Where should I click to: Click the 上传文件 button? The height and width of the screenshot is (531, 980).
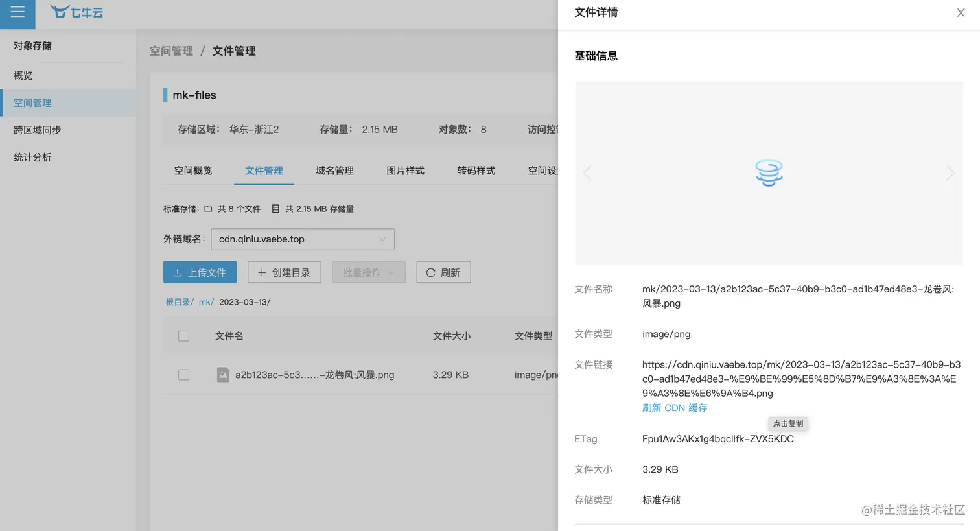200,272
